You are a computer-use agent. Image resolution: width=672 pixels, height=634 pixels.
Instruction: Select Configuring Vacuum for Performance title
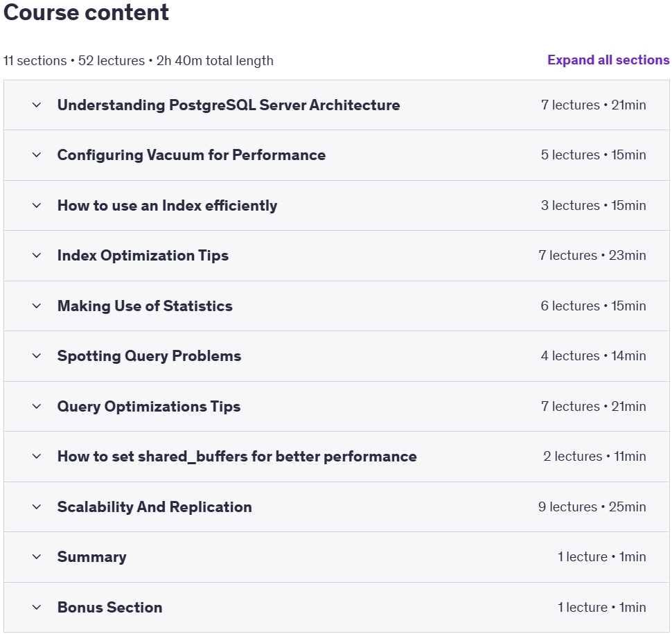(x=191, y=155)
